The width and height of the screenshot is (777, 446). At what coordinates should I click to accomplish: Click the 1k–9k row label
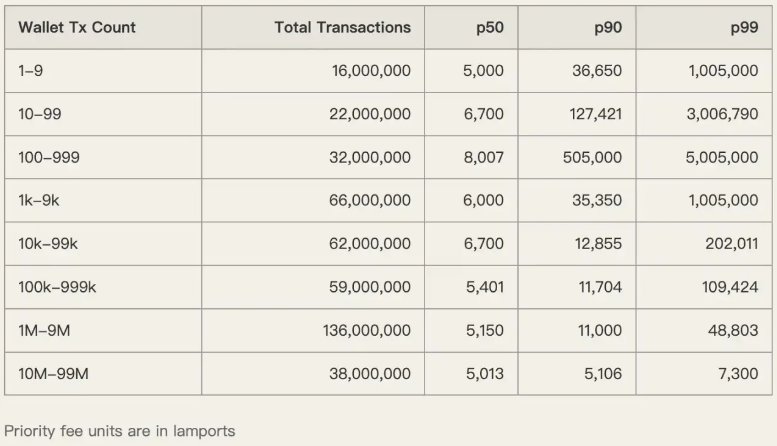point(38,200)
